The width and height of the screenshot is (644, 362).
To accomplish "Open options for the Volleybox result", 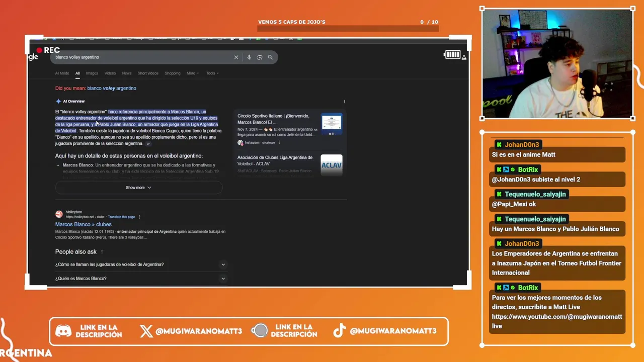I will (139, 217).
